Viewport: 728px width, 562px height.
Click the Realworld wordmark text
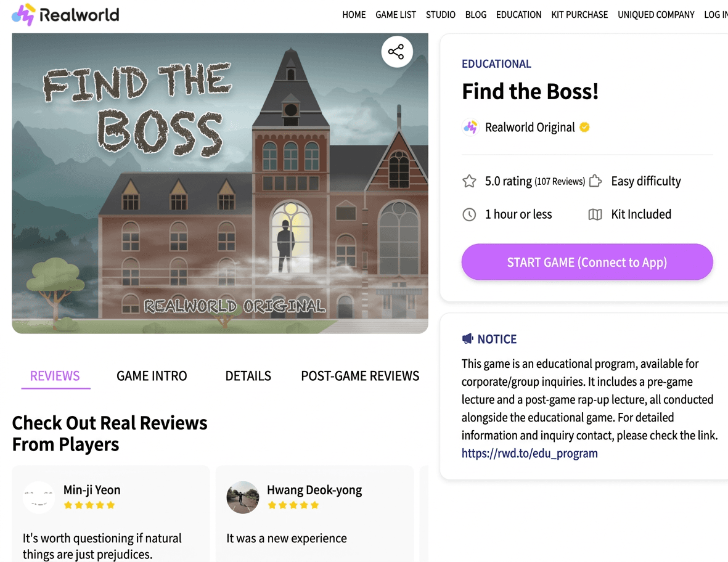(x=80, y=15)
